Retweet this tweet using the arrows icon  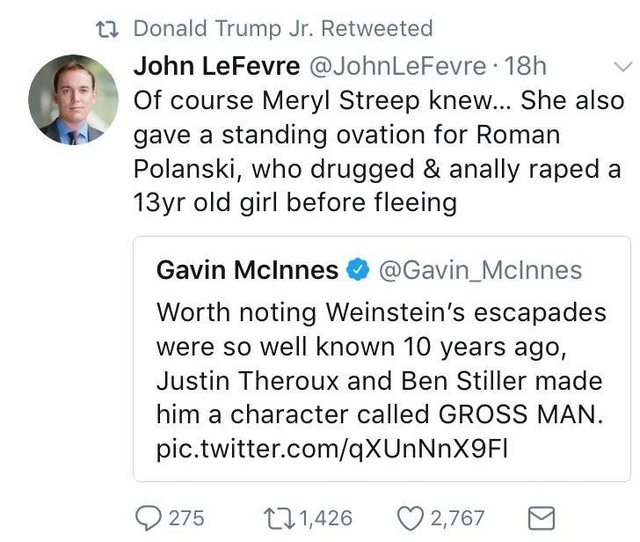pyautogui.click(x=278, y=517)
